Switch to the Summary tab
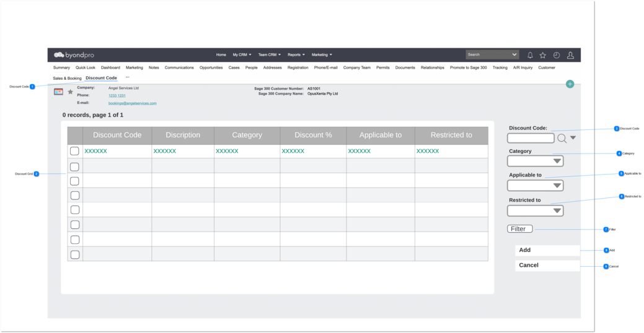Viewport: 644px width, 333px height. click(61, 67)
